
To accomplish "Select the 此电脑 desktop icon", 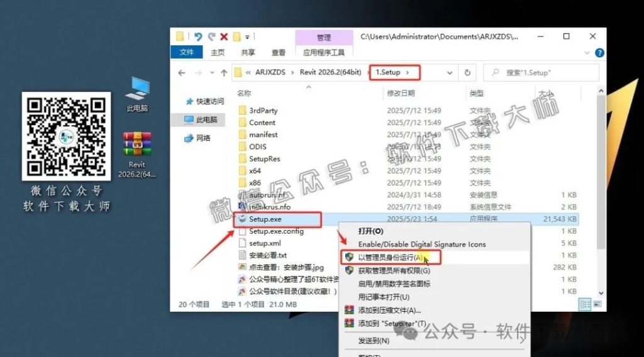I will point(137,94).
